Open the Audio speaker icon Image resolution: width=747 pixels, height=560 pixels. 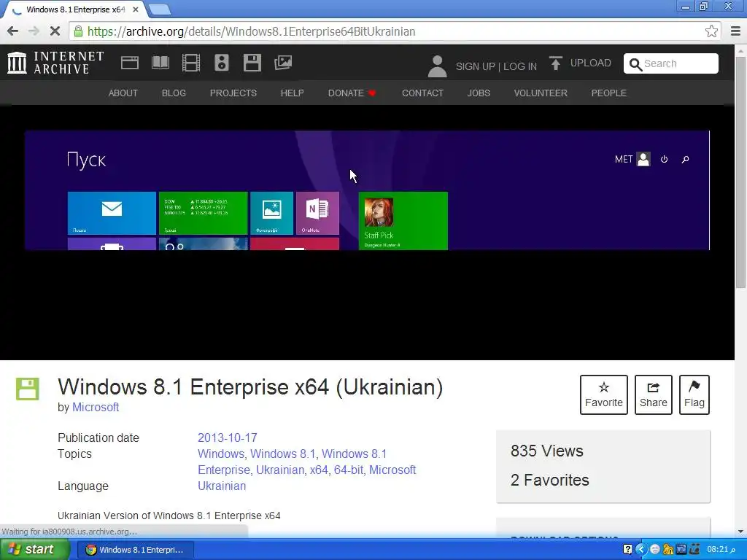[x=222, y=63]
